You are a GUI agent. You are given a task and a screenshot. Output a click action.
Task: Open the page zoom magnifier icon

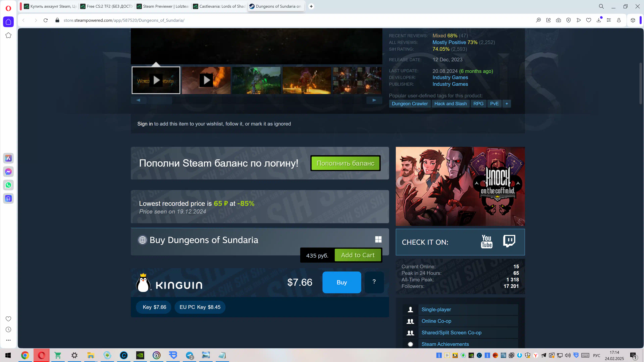point(538,20)
